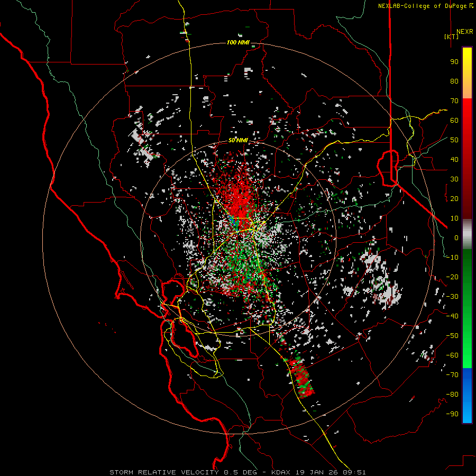This screenshot has width=476, height=476.
Task: Click the [KT] units label
Action: pos(451,36)
